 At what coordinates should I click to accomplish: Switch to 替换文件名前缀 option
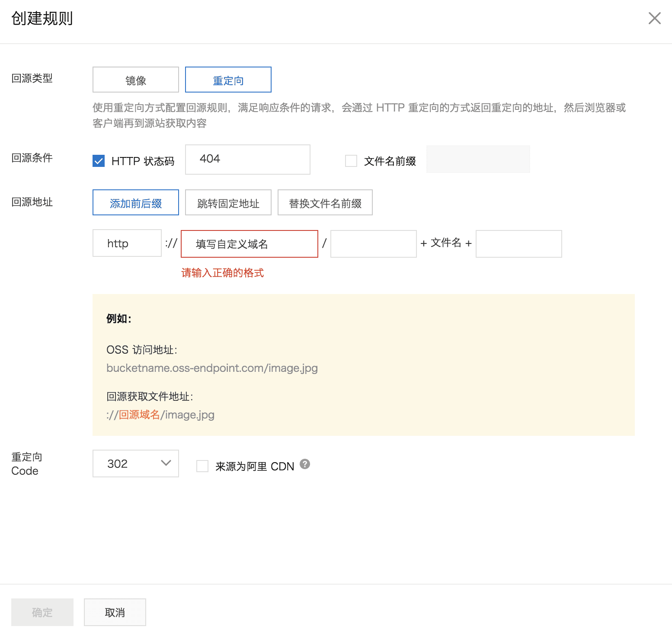point(325,202)
